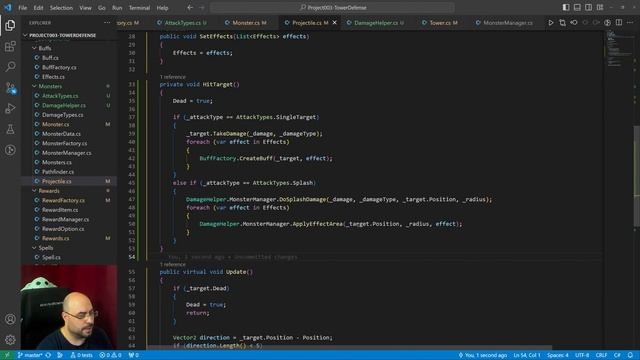Toggle the primary side bar layout icon
640x360 pixels.
point(566,7)
